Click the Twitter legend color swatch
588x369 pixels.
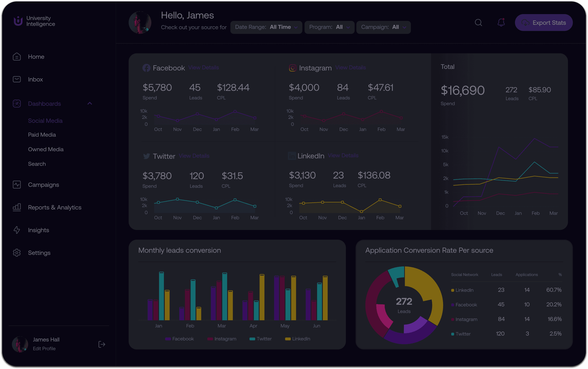(x=252, y=339)
